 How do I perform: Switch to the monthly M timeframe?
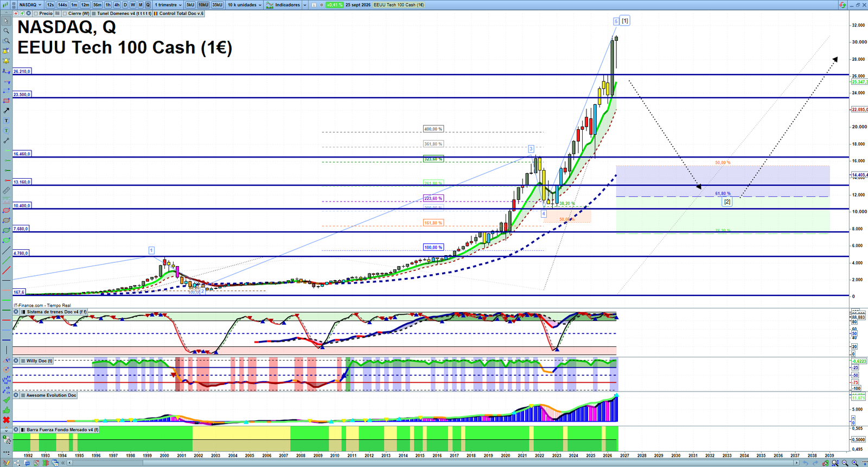pos(141,5)
